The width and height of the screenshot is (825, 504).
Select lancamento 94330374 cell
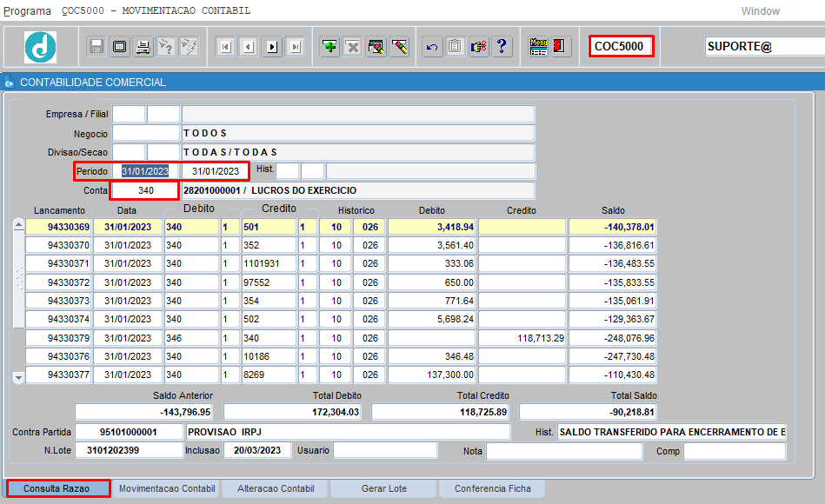(58, 319)
